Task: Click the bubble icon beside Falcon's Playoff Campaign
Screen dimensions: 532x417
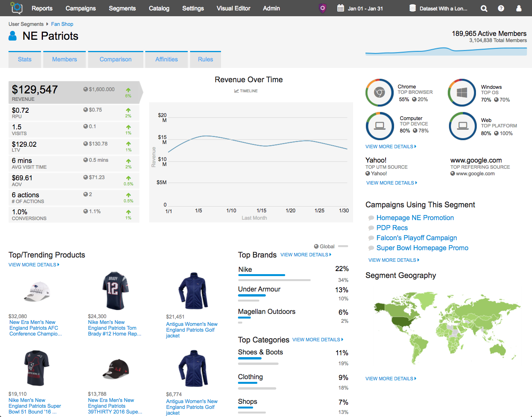Action: 371,238
